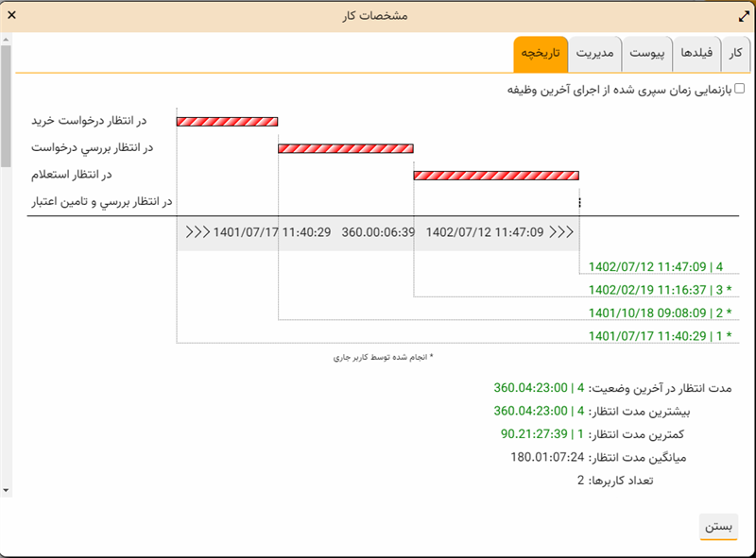Close the dialog with the X icon
Viewport: 756px width, 558px height.
(x=11, y=16)
